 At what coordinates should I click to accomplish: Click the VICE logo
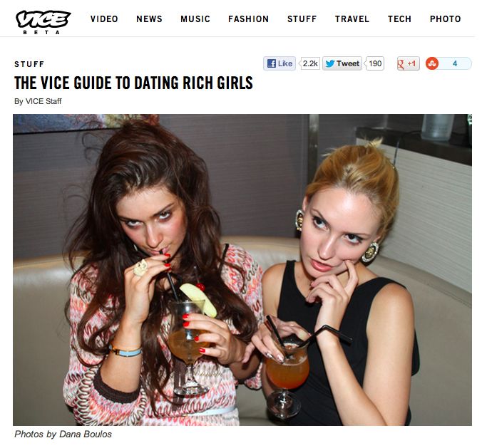tap(43, 22)
